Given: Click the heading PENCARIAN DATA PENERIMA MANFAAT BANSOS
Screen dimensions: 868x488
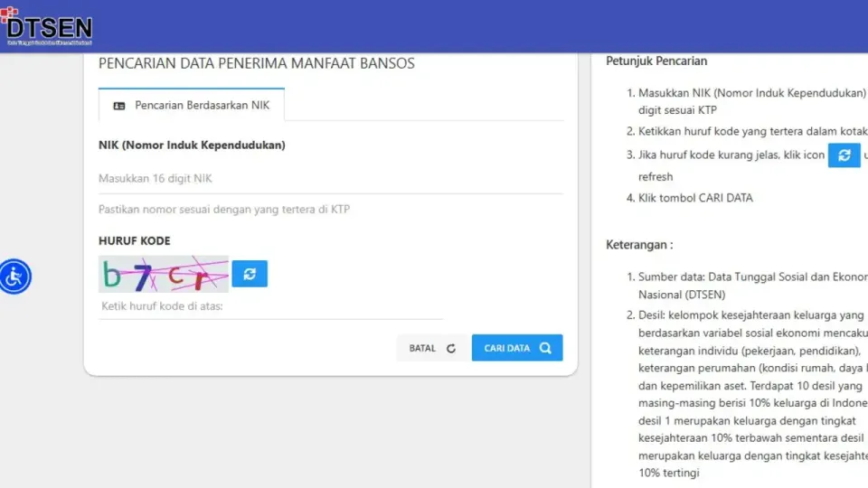Looking at the screenshot, I should pyautogui.click(x=256, y=63).
